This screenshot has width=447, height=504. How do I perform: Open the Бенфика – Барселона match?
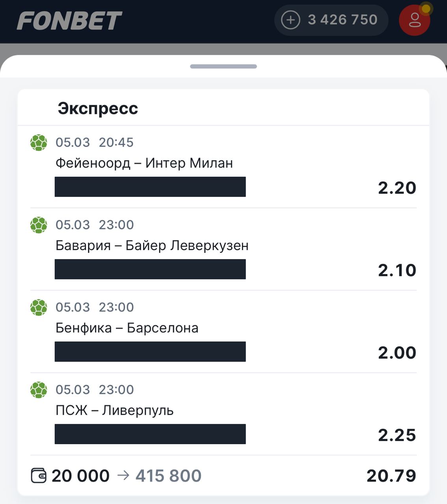(x=127, y=328)
